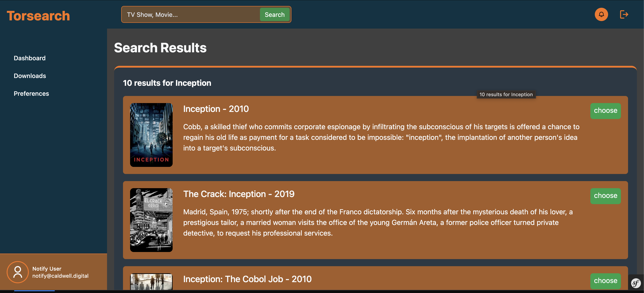Click The Crack: Inception - 2019 title
644x293 pixels.
(x=239, y=194)
